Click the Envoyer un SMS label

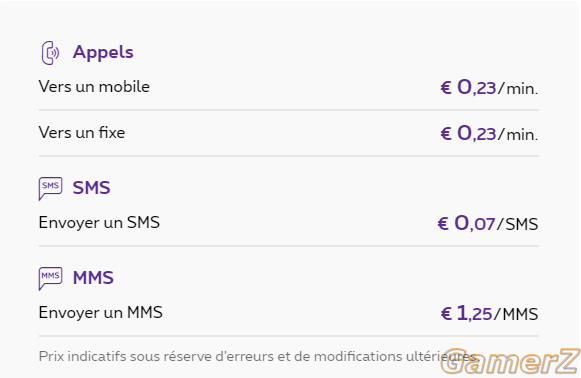pyautogui.click(x=99, y=223)
